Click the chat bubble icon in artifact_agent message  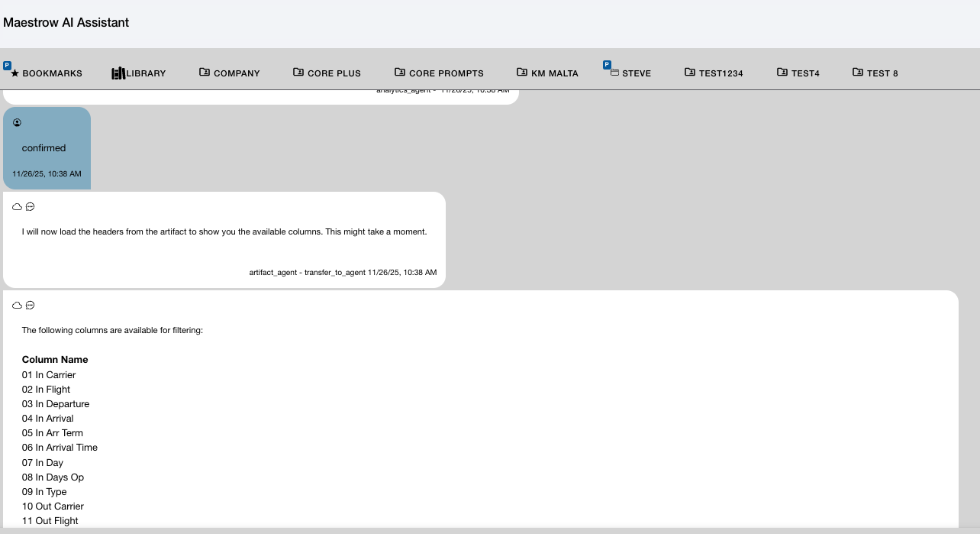(30, 207)
